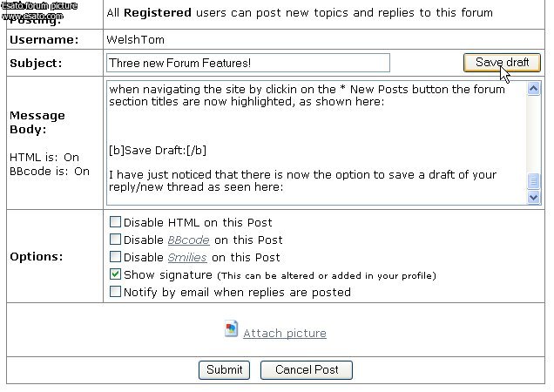The image size is (554, 392).
Task: Open the BBcode help link
Action: click(x=189, y=240)
